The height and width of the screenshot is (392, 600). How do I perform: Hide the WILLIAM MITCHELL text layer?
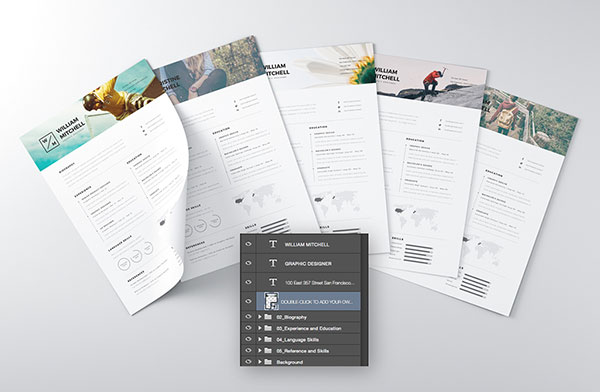tap(248, 243)
